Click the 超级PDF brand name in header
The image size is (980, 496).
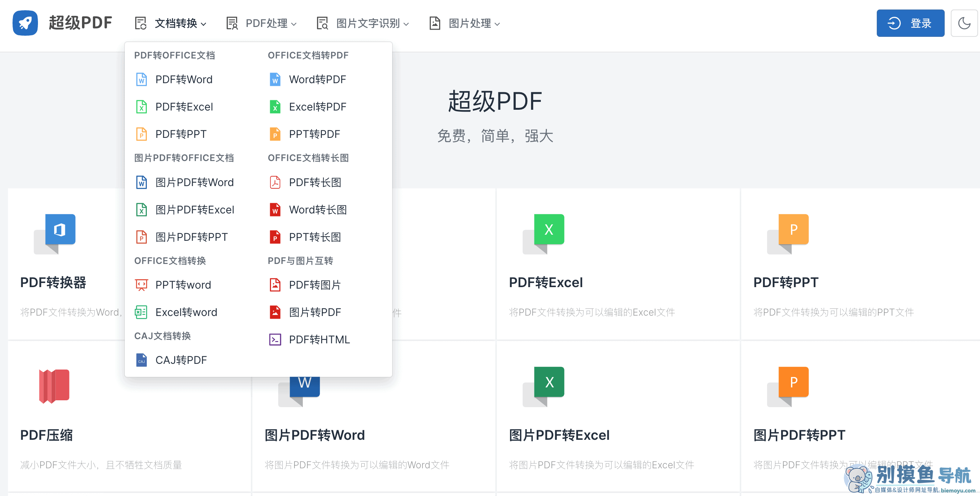(x=80, y=23)
